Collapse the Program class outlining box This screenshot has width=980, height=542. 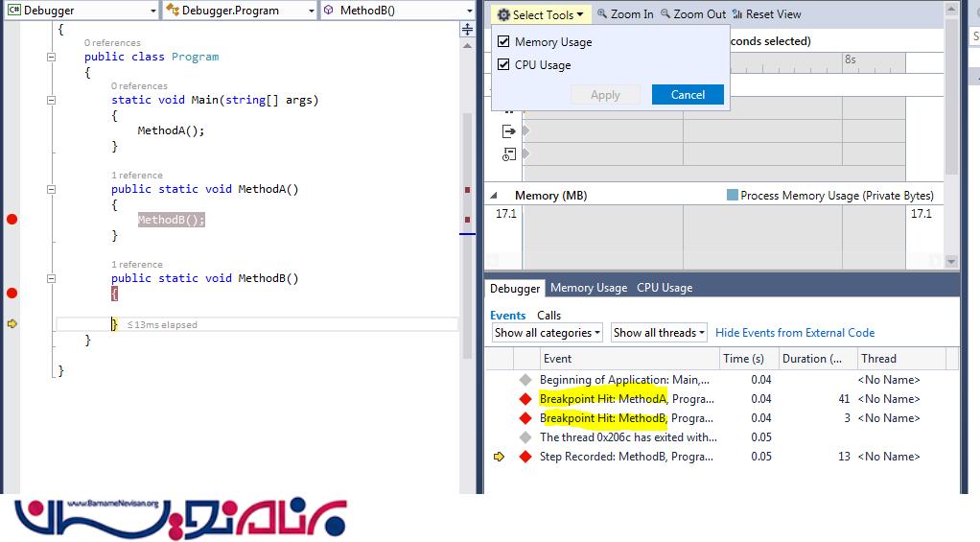click(52, 57)
